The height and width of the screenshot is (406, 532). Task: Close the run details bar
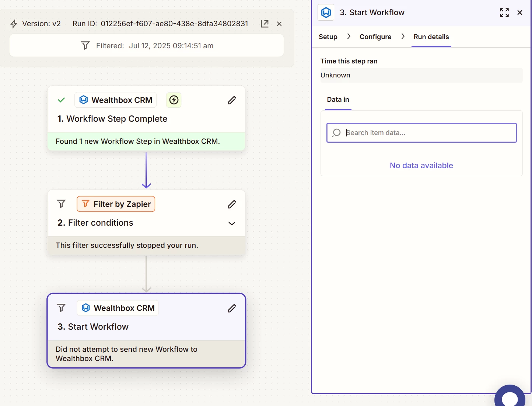coord(279,24)
